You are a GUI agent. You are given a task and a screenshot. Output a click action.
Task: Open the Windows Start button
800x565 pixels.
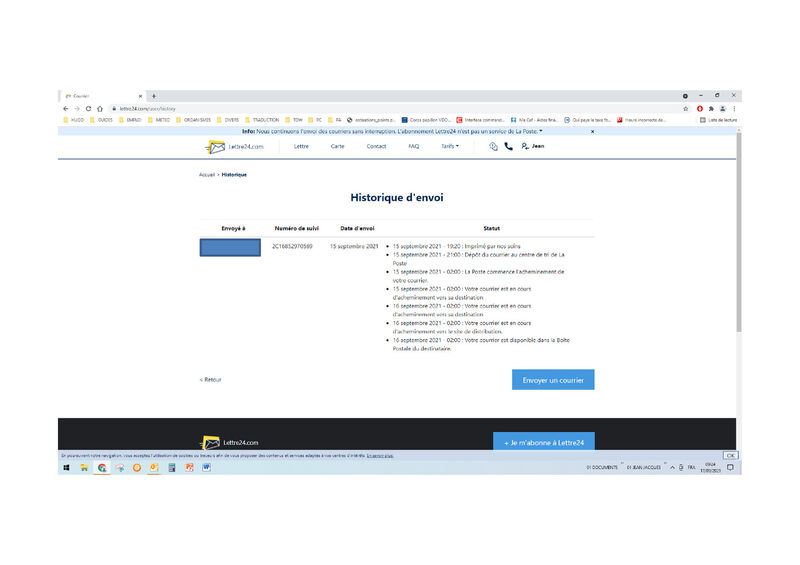pos(66,468)
